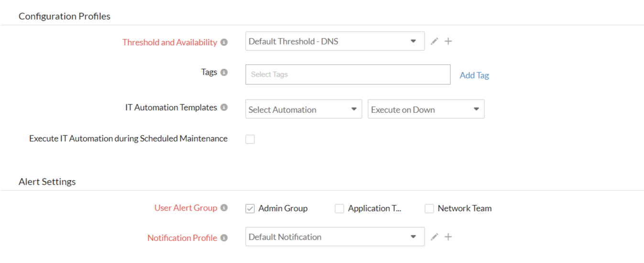This screenshot has height=263, width=644.
Task: Edit the Default Notification profile
Action: point(434,237)
